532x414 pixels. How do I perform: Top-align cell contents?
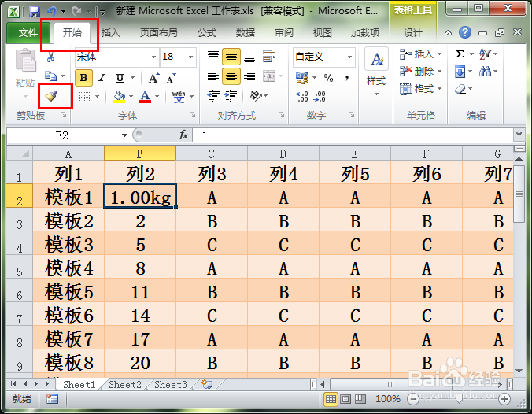[x=213, y=56]
